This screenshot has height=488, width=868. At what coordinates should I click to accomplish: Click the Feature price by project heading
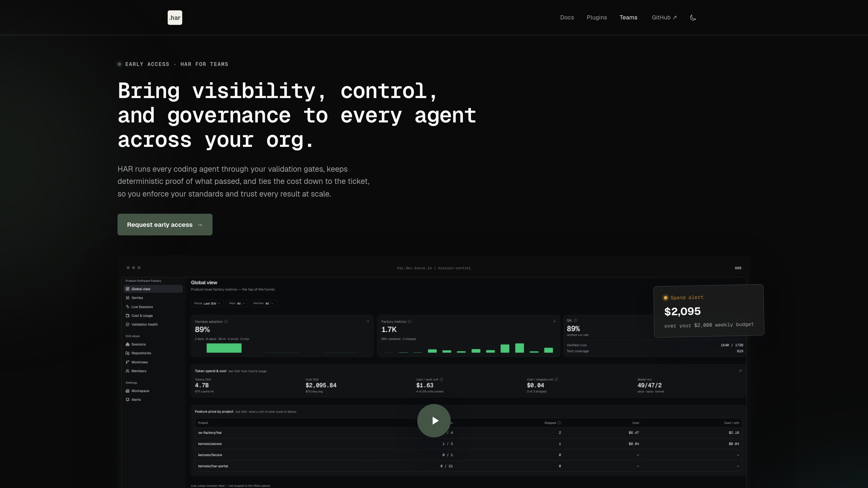point(214,412)
